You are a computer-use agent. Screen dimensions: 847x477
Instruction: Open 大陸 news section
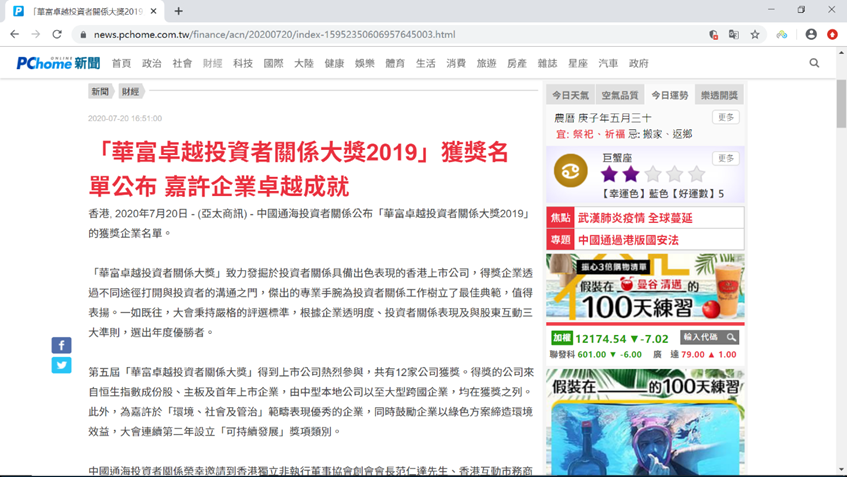coord(304,63)
